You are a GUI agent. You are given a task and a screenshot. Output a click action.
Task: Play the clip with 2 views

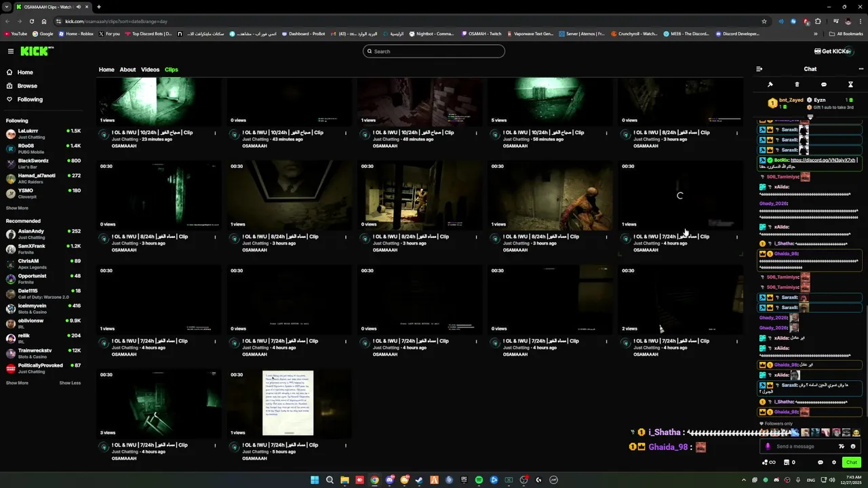coord(680,299)
